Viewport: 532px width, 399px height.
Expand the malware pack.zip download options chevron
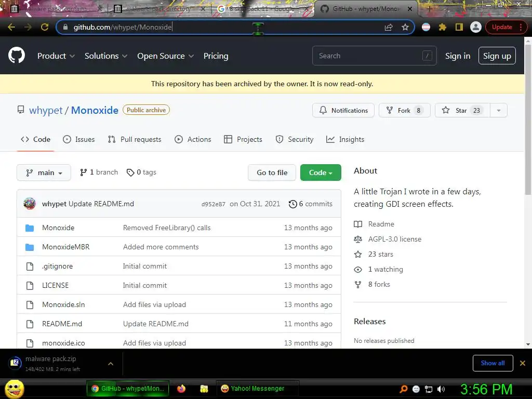pyautogui.click(x=111, y=364)
